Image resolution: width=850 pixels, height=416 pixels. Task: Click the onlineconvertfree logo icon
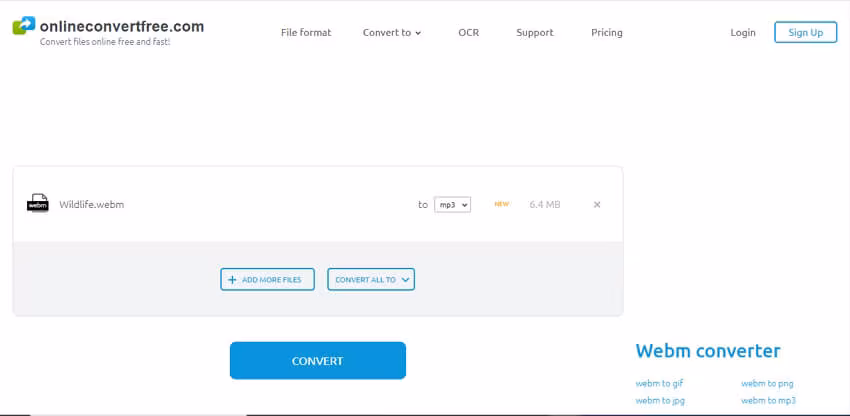tap(24, 26)
